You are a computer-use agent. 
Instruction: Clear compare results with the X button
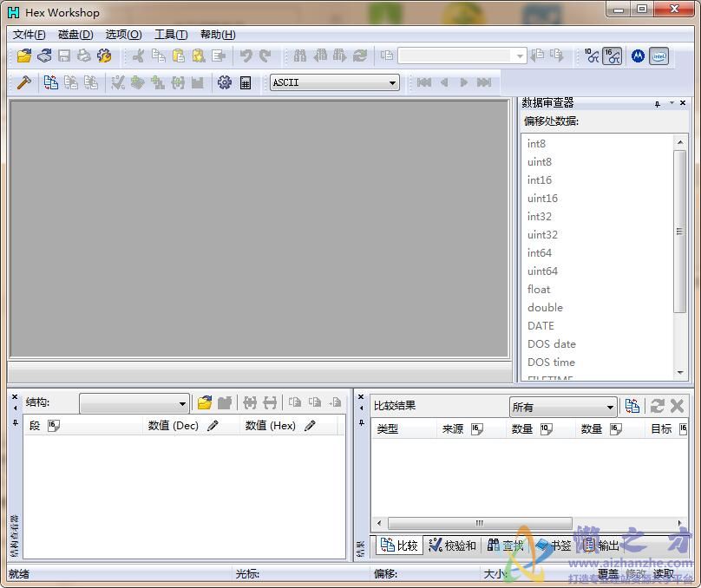click(x=678, y=405)
